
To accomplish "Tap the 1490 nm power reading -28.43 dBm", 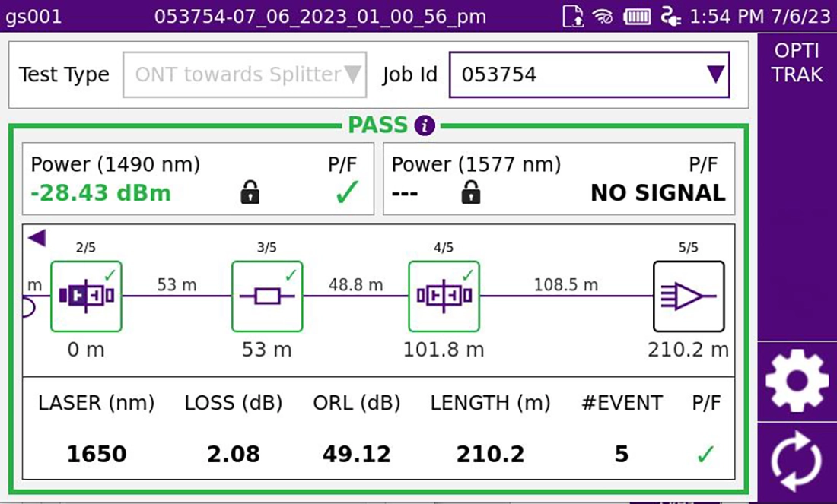I will [101, 193].
